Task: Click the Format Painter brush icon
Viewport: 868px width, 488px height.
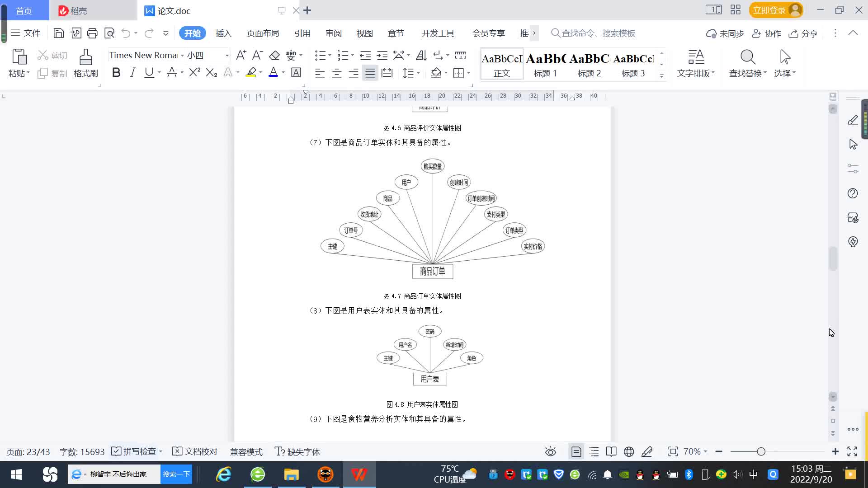Action: (85, 57)
